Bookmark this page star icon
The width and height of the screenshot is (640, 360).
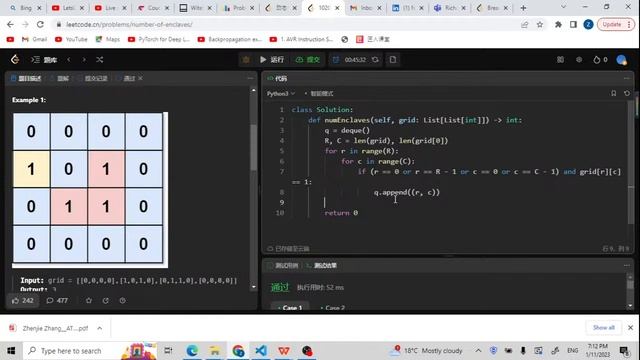(540, 25)
